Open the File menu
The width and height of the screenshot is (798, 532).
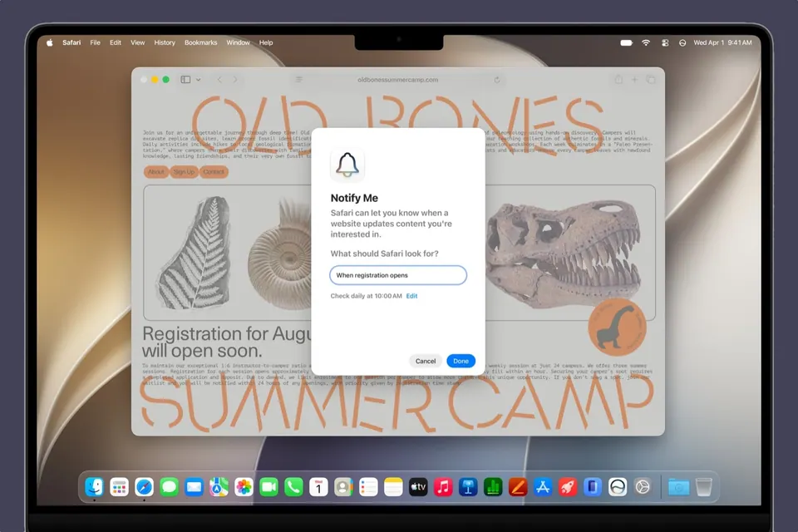point(95,42)
